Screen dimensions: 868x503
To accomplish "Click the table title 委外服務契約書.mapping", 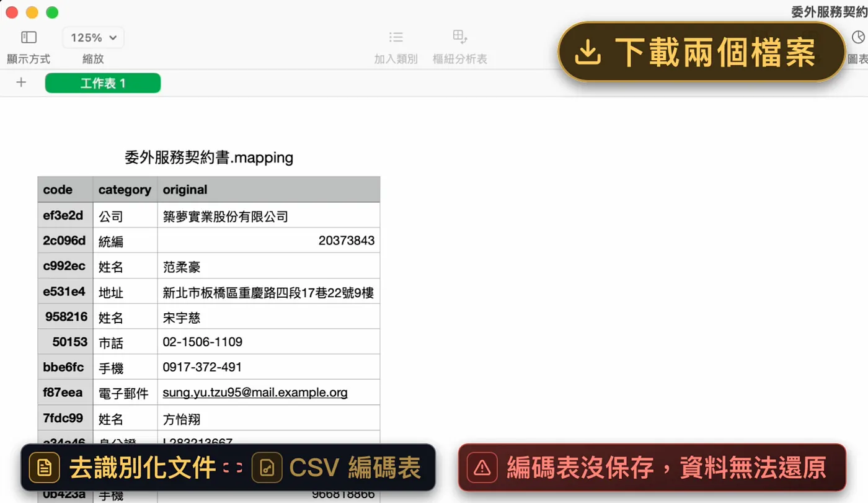I will [209, 158].
